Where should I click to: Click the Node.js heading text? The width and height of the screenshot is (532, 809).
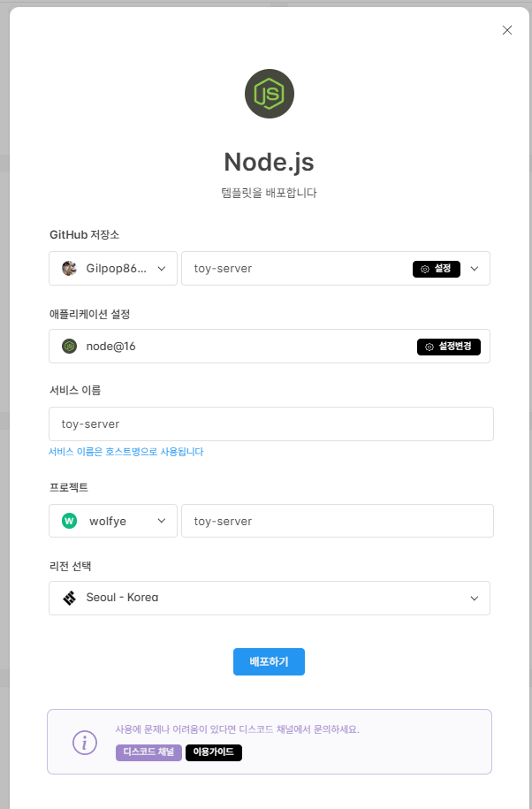(x=269, y=162)
